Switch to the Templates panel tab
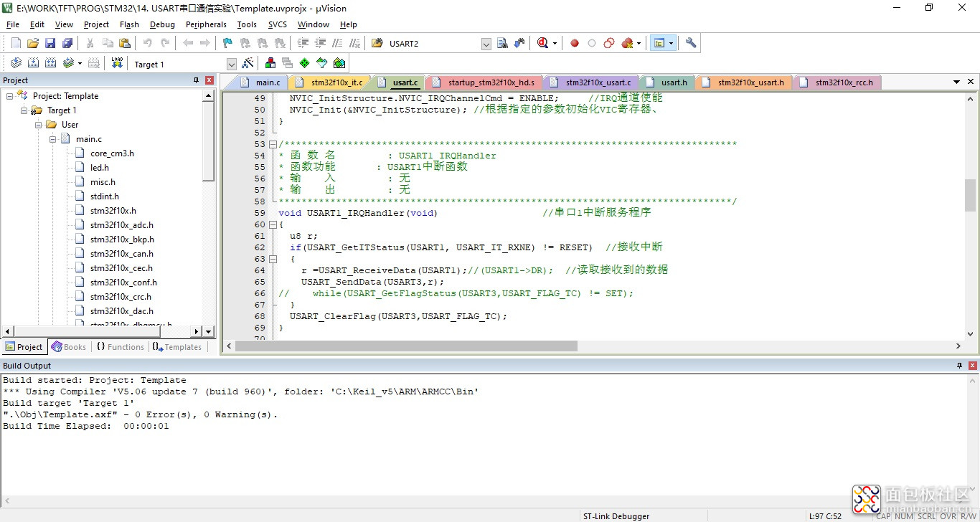Screen dimensions: 980x522 (177, 347)
